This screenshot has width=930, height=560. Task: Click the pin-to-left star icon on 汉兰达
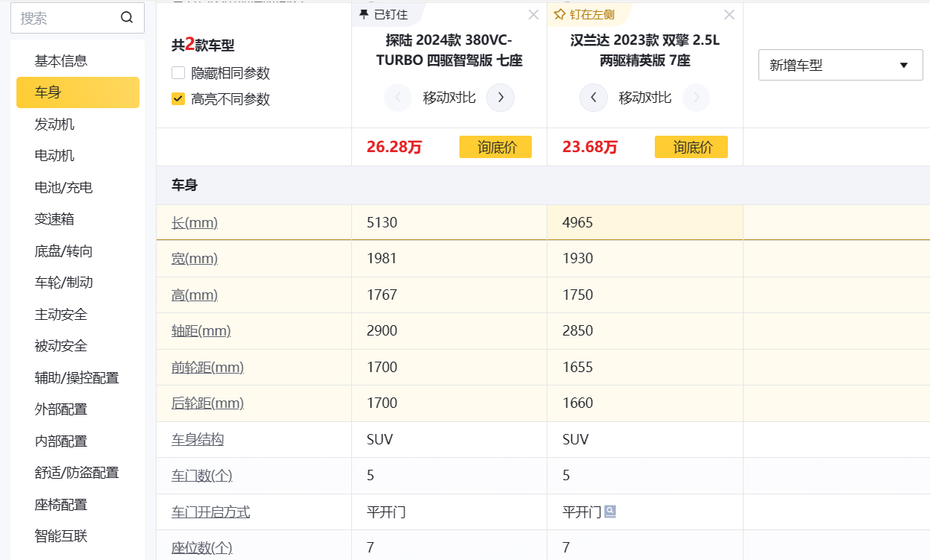tap(560, 15)
